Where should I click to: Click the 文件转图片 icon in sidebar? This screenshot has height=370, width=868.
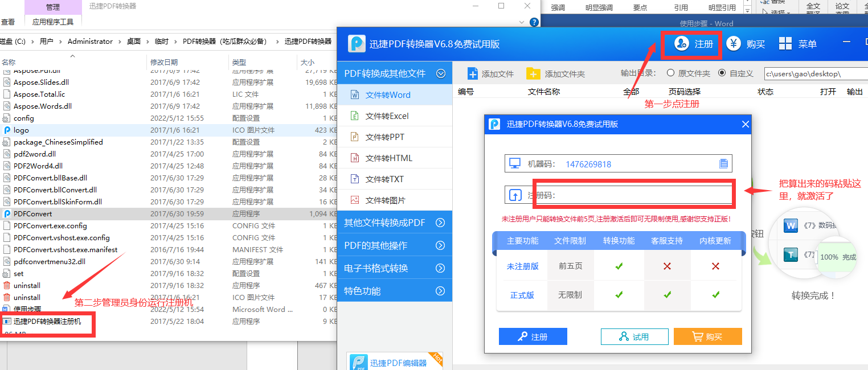[x=354, y=200]
